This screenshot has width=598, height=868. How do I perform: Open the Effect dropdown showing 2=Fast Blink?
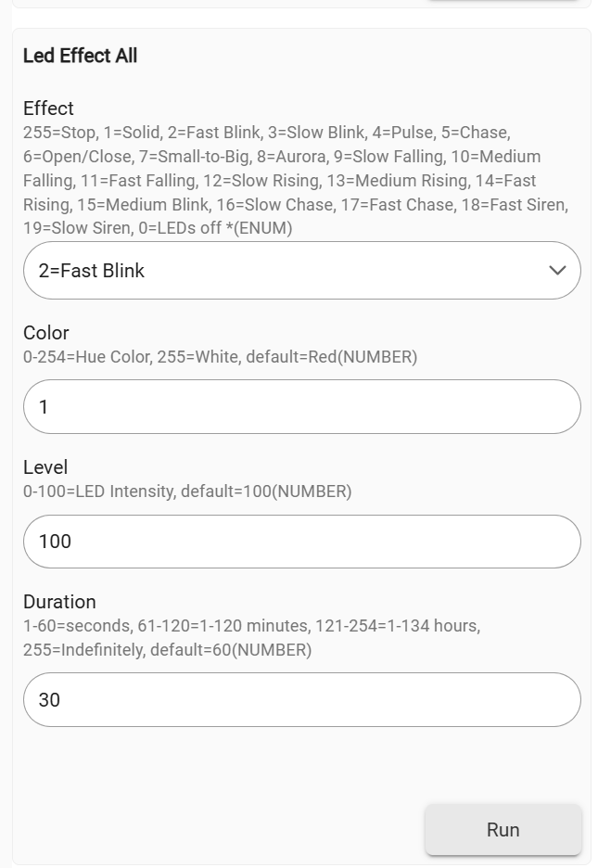(x=287, y=271)
